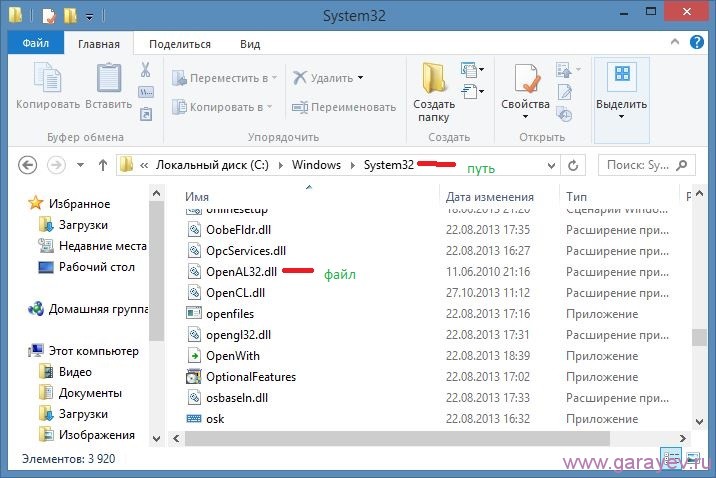The height and width of the screenshot is (478, 716).
Task: Click the Edit icon in the Открыть group
Action: pyautogui.click(x=565, y=93)
